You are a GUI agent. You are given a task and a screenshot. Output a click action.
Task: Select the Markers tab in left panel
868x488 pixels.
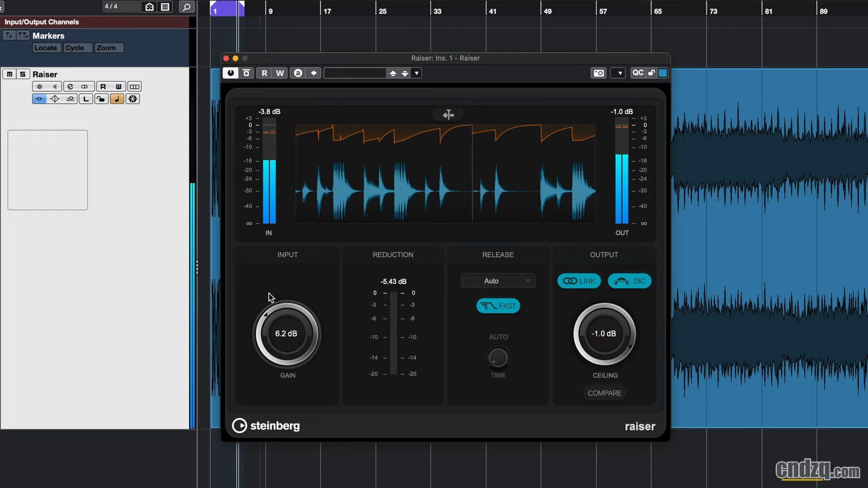click(x=48, y=35)
